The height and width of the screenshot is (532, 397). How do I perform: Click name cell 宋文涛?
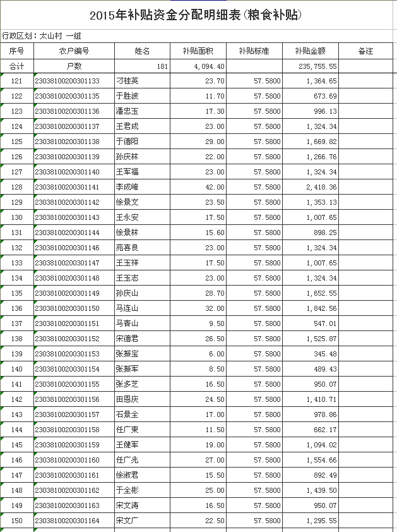click(x=143, y=505)
